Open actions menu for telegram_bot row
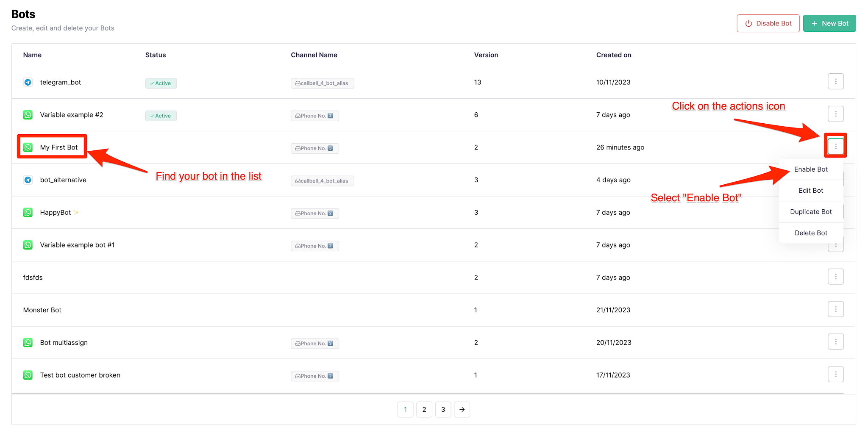 point(835,81)
